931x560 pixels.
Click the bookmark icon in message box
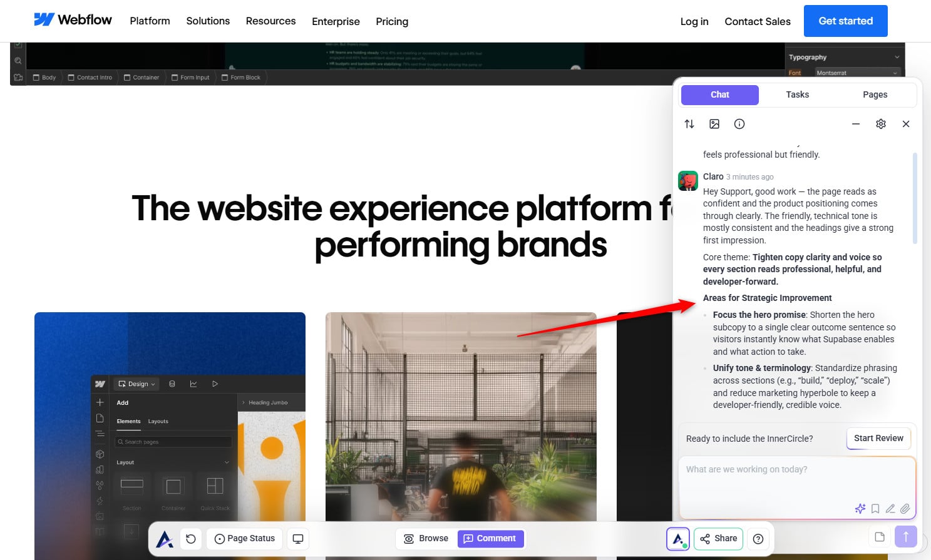(875, 509)
